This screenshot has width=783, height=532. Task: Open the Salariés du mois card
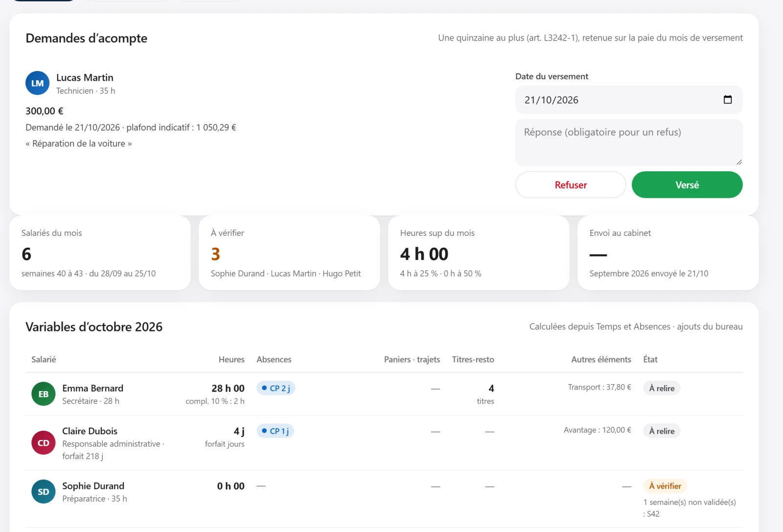(100, 253)
